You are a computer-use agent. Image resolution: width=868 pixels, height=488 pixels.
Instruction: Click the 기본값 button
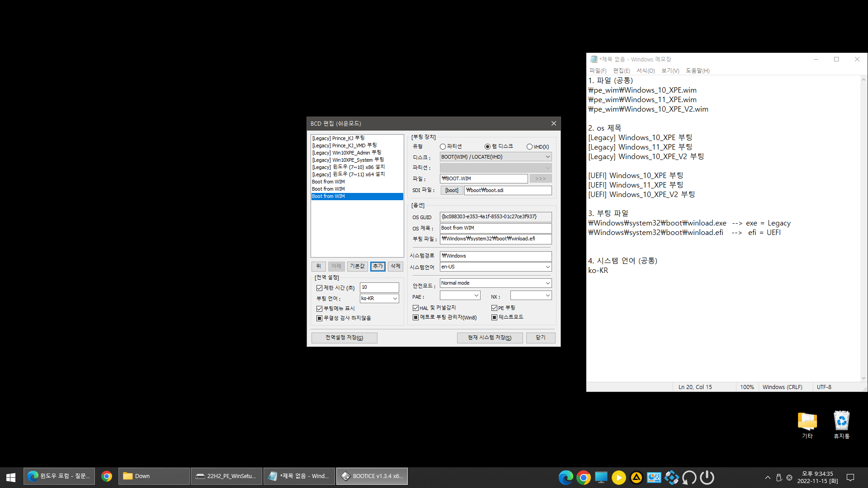pos(357,267)
